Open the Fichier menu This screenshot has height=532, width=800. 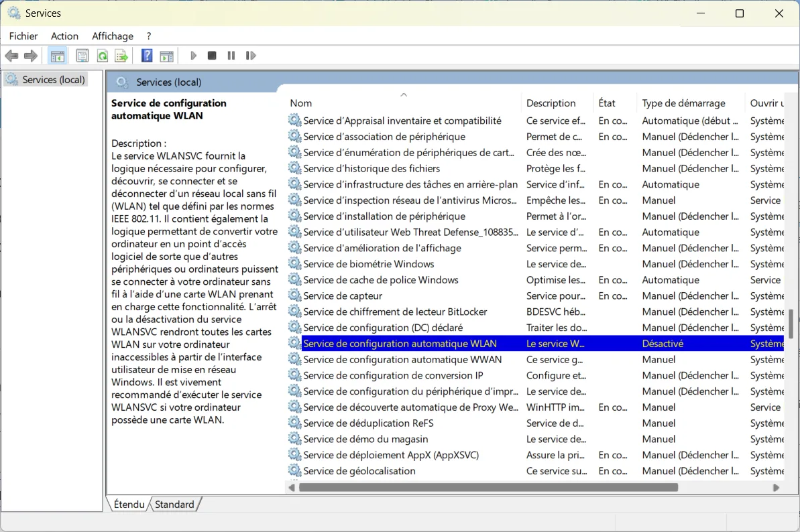[x=23, y=36]
